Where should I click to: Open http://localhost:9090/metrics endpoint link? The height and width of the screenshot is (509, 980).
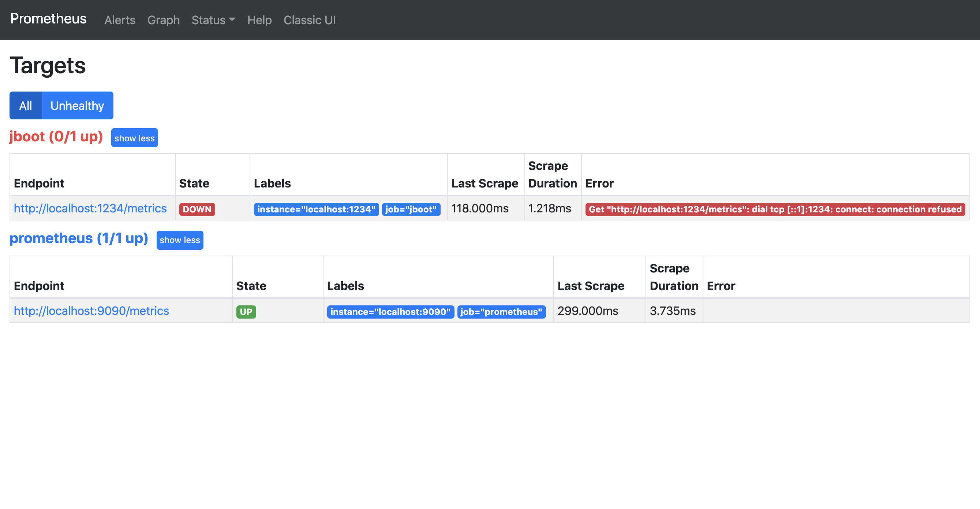pos(91,311)
